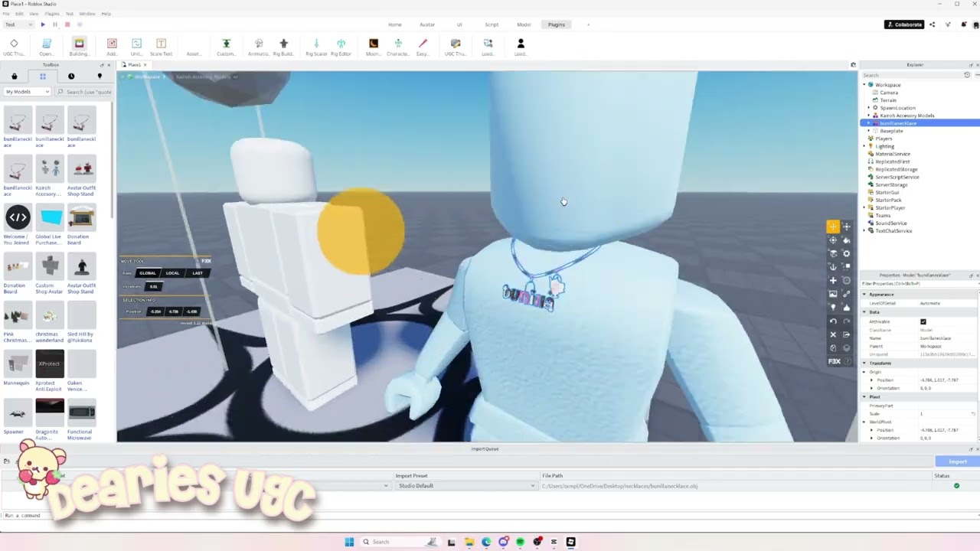
Task: Click the F3X undo arrow
Action: (x=833, y=321)
